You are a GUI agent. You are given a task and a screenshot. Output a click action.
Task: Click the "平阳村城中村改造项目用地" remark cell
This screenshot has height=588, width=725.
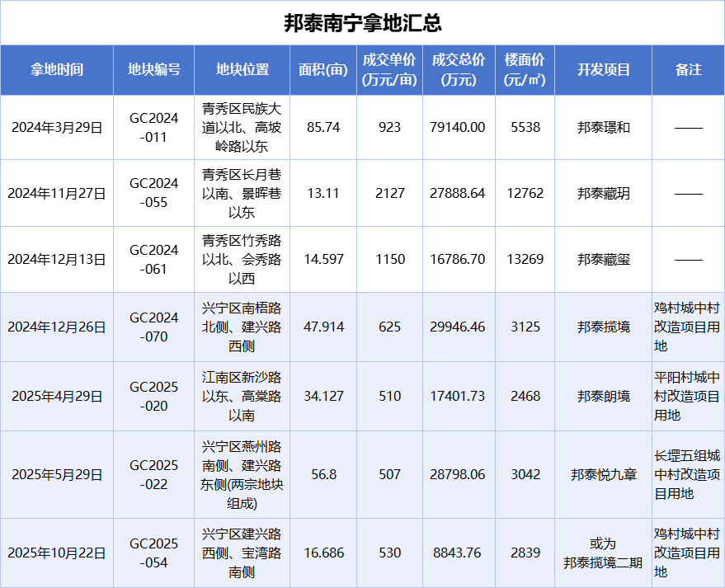point(686,396)
